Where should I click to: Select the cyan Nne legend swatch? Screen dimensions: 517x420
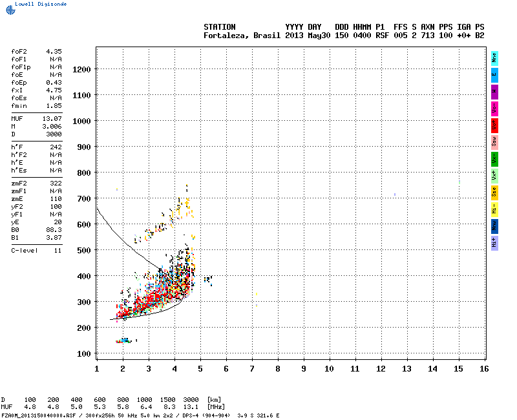click(494, 58)
